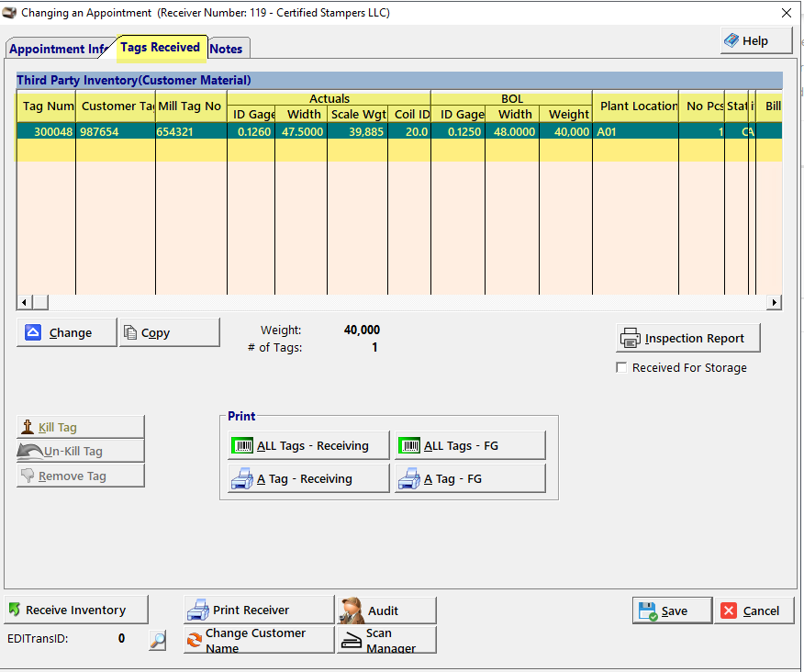Click the thumbs-down icon on Remove Tag
Viewport: 804px width, 672px height.
28,476
